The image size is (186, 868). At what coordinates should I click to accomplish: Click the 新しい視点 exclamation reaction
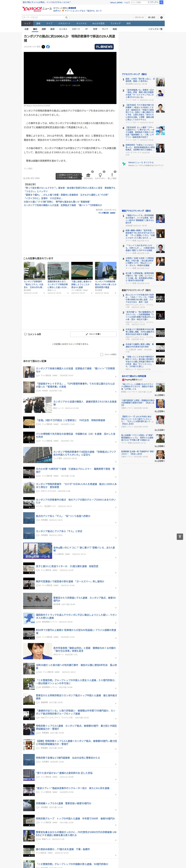112,175
